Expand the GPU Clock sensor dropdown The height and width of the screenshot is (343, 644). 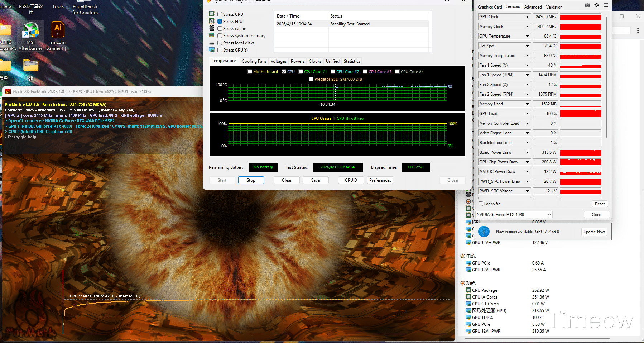527,17
